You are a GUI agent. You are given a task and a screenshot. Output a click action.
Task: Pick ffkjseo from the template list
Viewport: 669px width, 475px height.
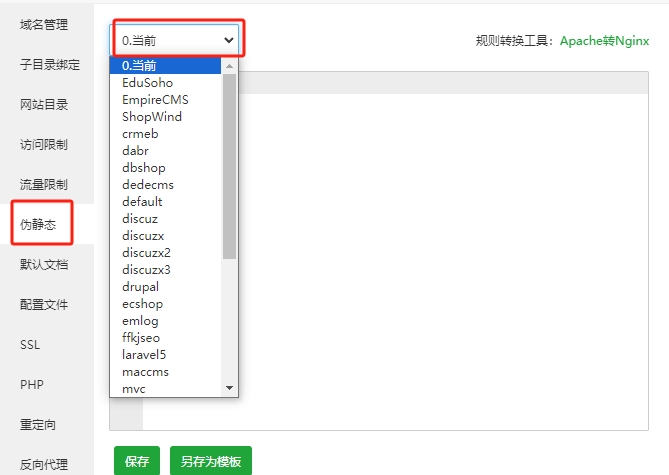click(166, 338)
